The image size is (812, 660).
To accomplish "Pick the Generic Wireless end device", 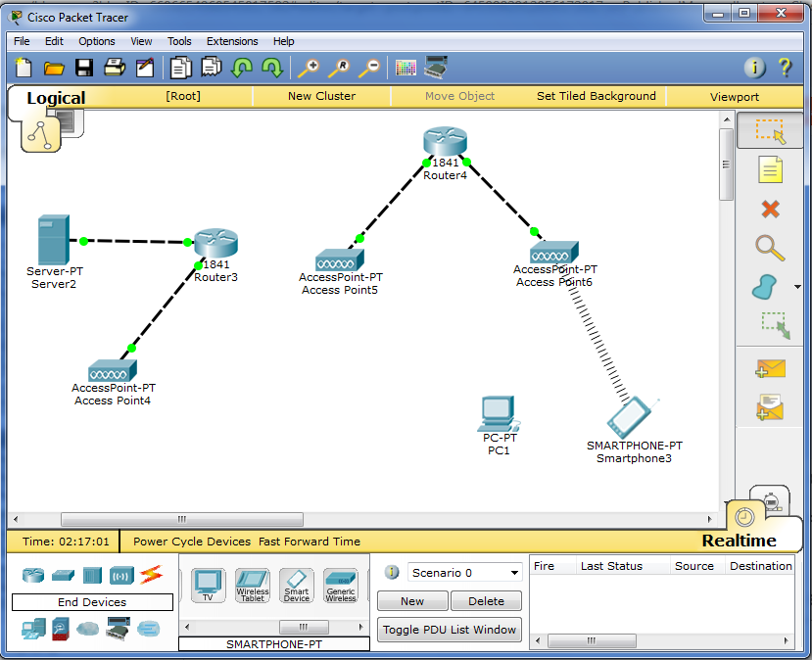I will pyautogui.click(x=341, y=586).
